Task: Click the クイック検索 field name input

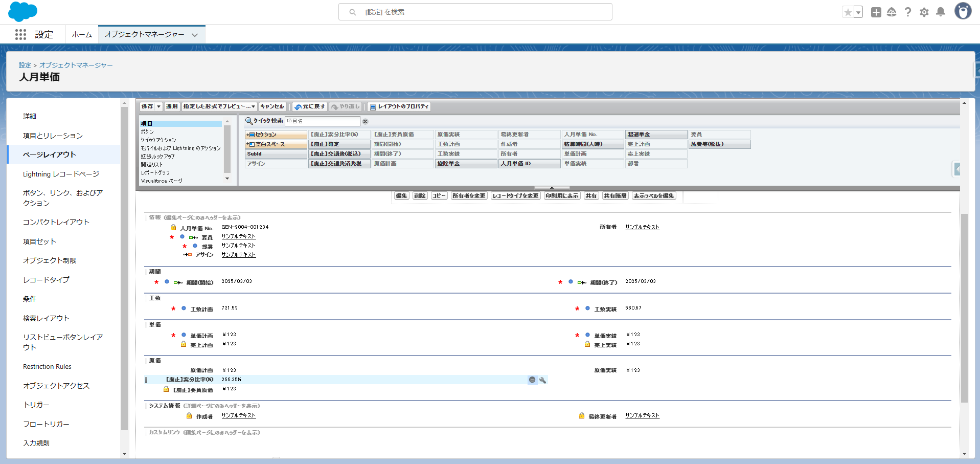Action: [322, 121]
